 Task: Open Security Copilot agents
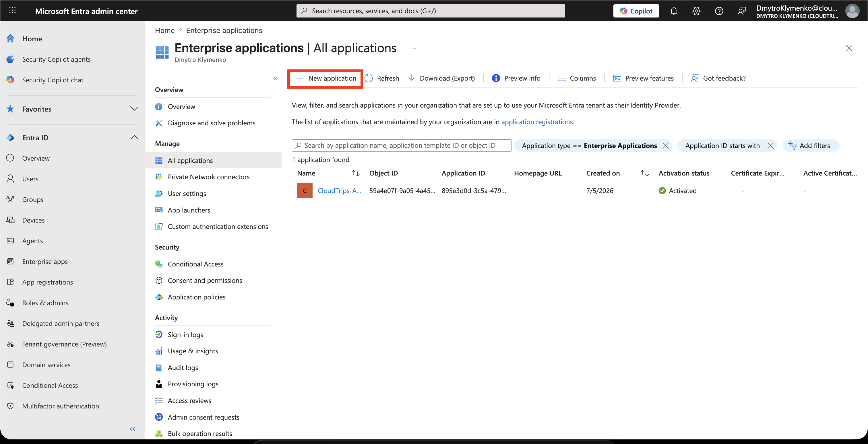[x=56, y=59]
